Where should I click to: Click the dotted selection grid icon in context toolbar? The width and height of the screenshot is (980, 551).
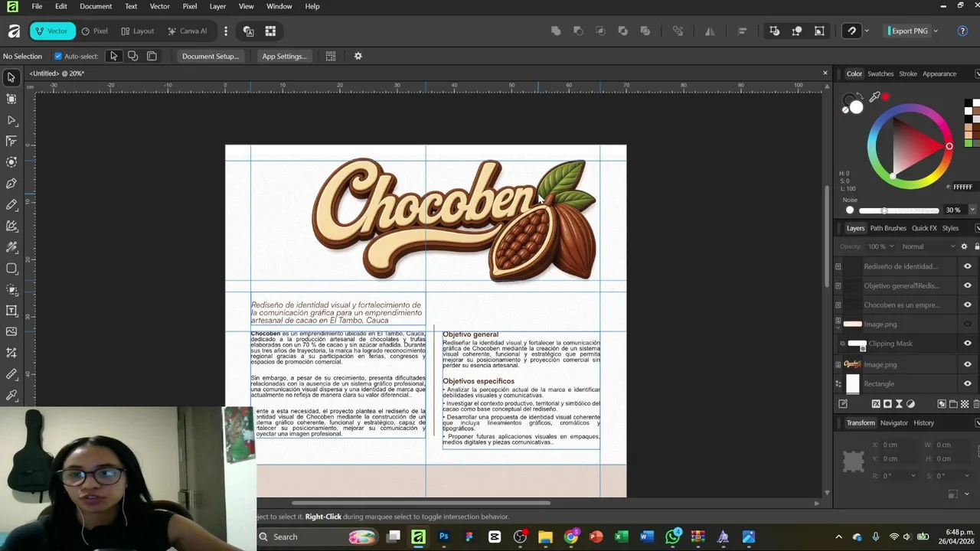[x=331, y=56]
